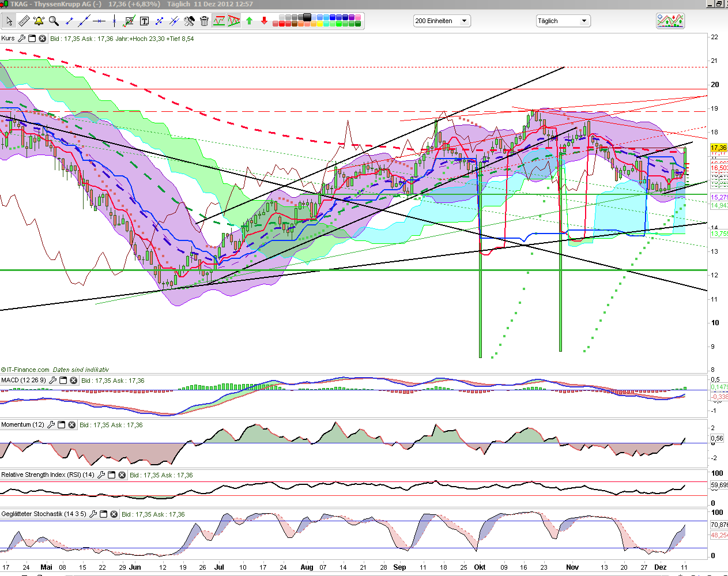Pick the purple color swatch
This screenshot has width=728, height=576.
pos(352,17)
